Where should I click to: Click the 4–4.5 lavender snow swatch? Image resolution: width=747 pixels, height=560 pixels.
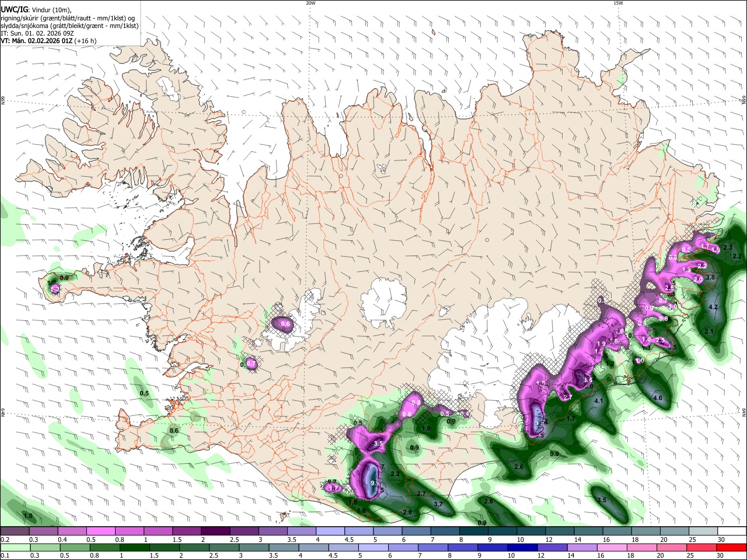pyautogui.click(x=330, y=531)
